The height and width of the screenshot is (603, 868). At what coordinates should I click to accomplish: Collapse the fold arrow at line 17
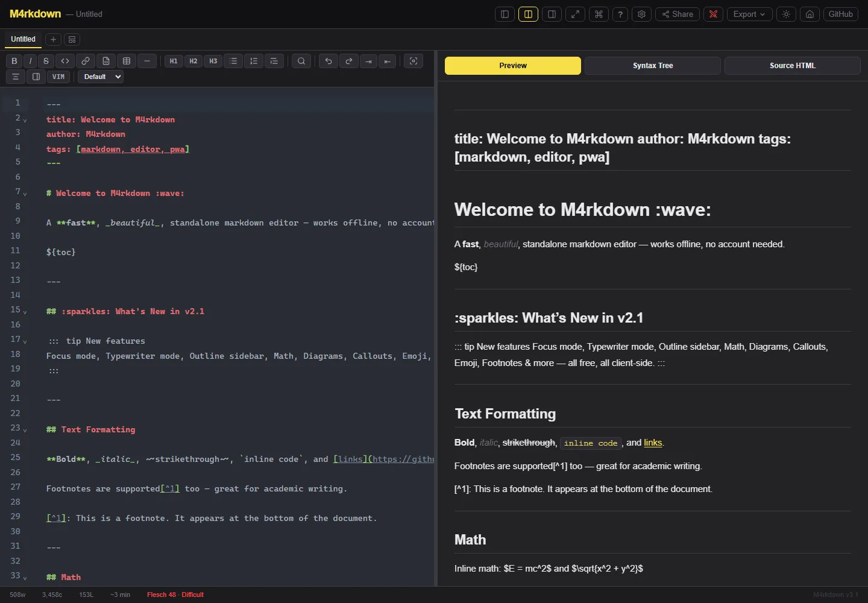(x=25, y=341)
